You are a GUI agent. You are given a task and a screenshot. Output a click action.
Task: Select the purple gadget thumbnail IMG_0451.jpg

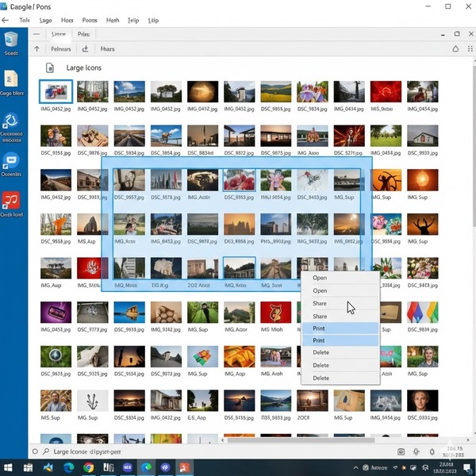[x=56, y=312]
